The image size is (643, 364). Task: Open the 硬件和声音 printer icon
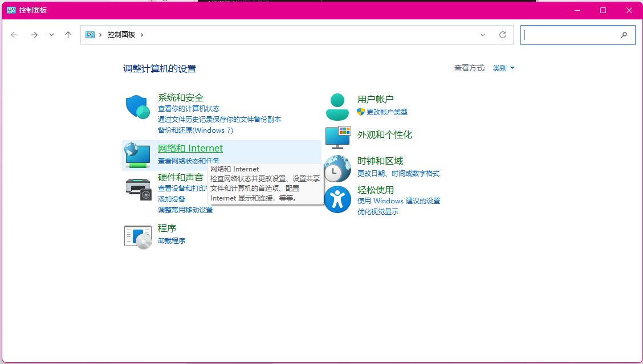(x=139, y=189)
